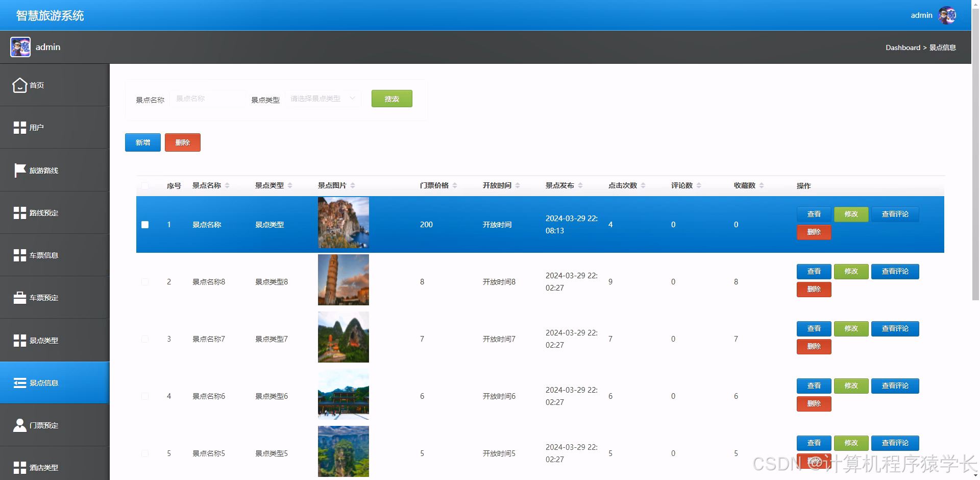Open the coastal village thumbnail in row 1
The height and width of the screenshot is (480, 980).
[x=344, y=223]
